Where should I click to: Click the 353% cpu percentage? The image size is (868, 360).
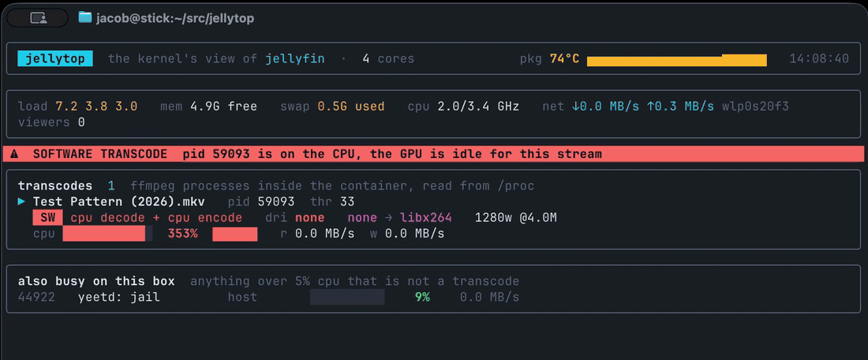click(183, 234)
